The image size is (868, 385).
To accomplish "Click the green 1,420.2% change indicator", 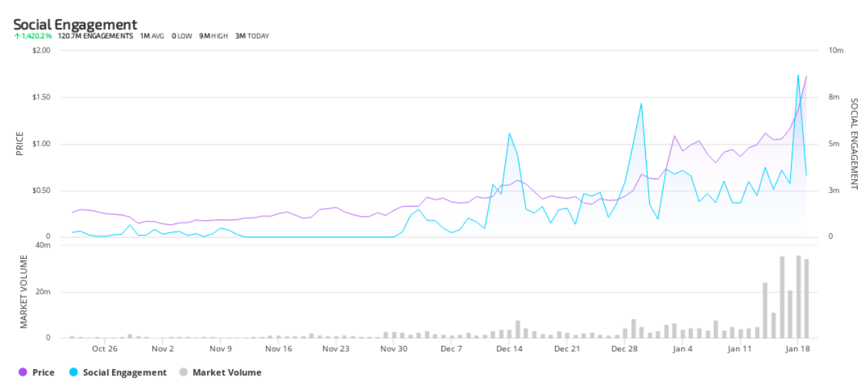I will (x=33, y=36).
